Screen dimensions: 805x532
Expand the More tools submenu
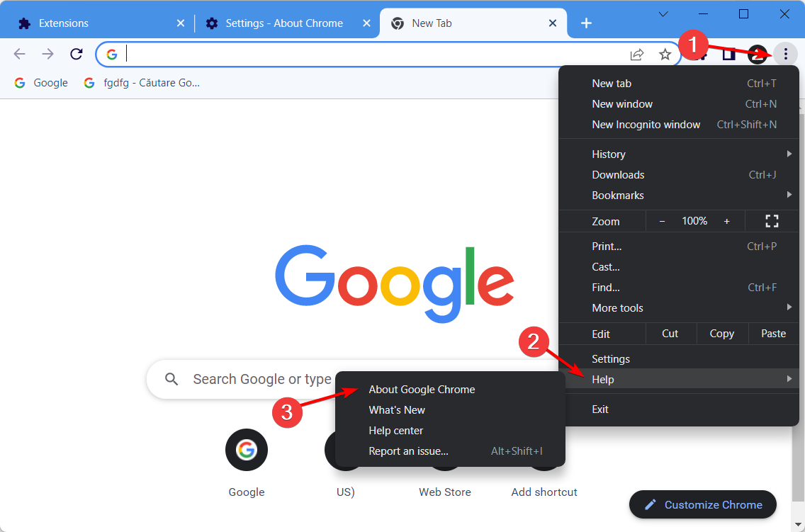pyautogui.click(x=678, y=308)
